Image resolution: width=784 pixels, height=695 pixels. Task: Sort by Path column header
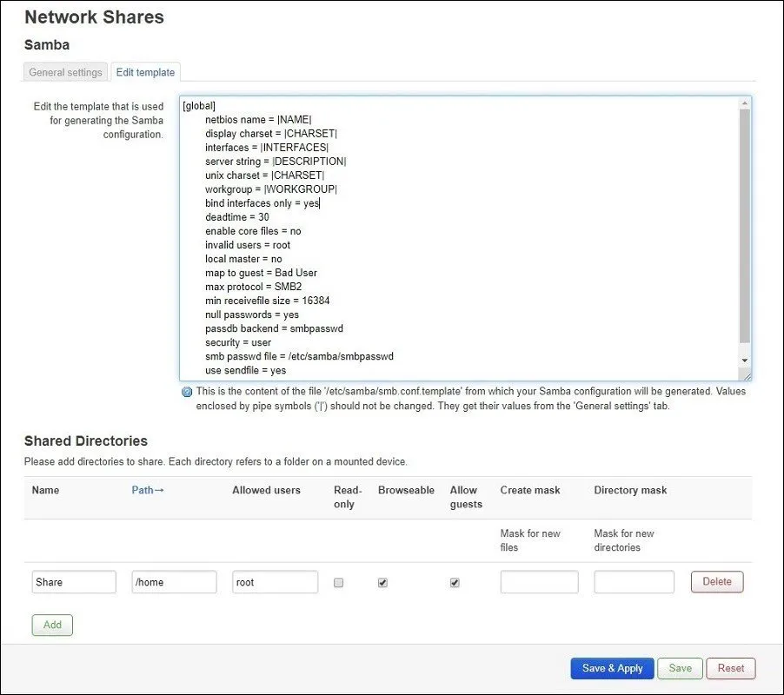148,490
